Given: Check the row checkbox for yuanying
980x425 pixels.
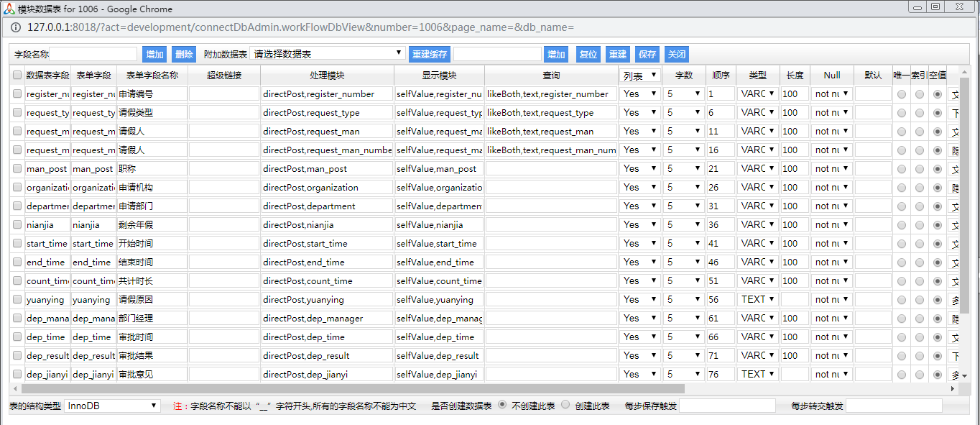Looking at the screenshot, I should (x=17, y=300).
